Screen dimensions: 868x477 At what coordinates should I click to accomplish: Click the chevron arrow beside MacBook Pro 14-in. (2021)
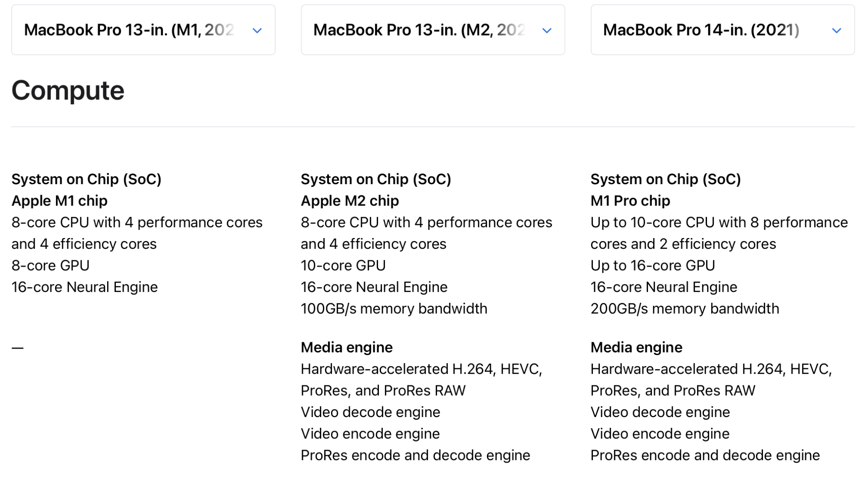(836, 30)
